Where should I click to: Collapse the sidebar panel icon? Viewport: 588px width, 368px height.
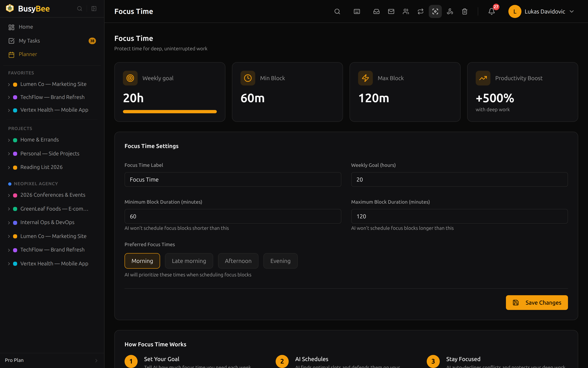click(94, 9)
